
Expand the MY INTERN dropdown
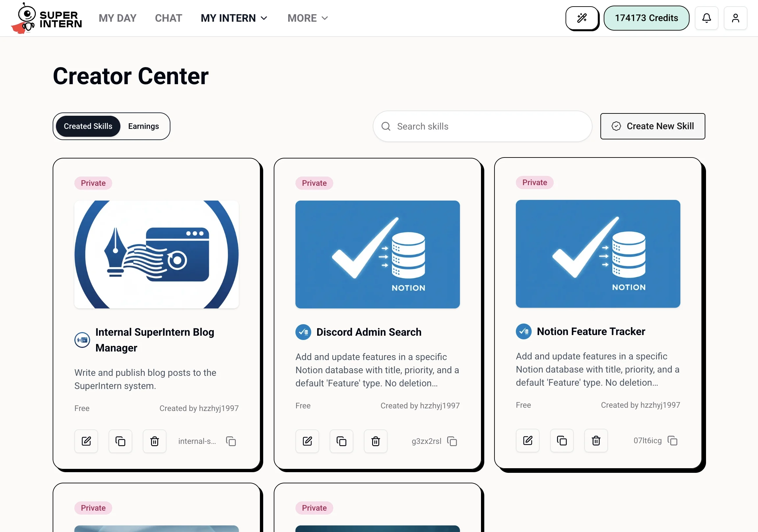point(234,18)
